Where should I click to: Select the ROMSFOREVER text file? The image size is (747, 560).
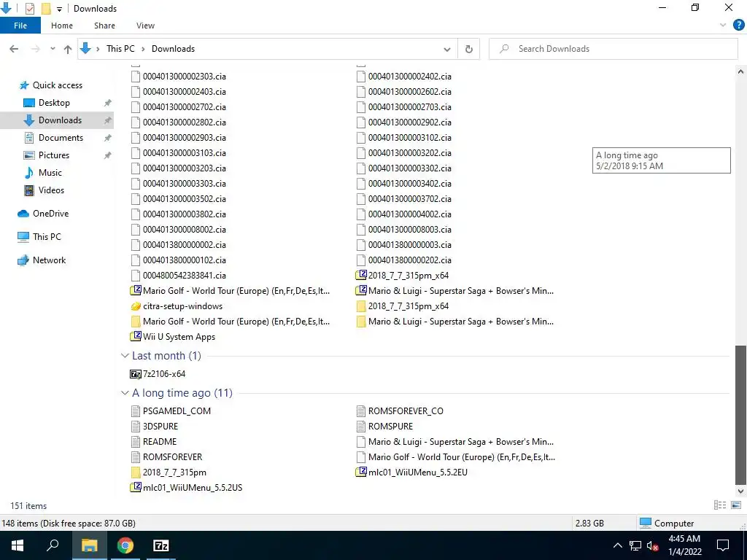(x=167, y=457)
